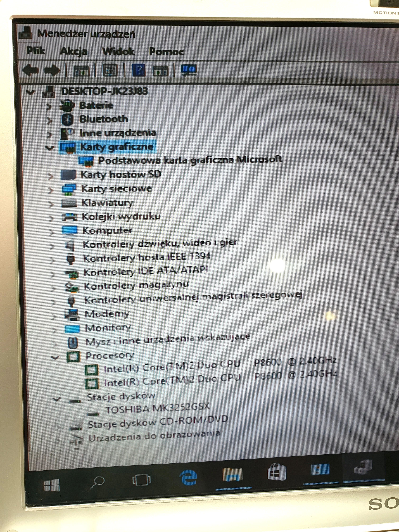Viewport: 399px width, 532px height.
Task: Expand the Baterie category
Action: (x=49, y=107)
